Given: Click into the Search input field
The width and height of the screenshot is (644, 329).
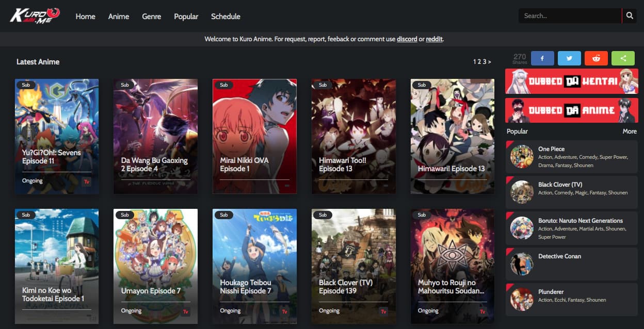Looking at the screenshot, I should (x=570, y=16).
